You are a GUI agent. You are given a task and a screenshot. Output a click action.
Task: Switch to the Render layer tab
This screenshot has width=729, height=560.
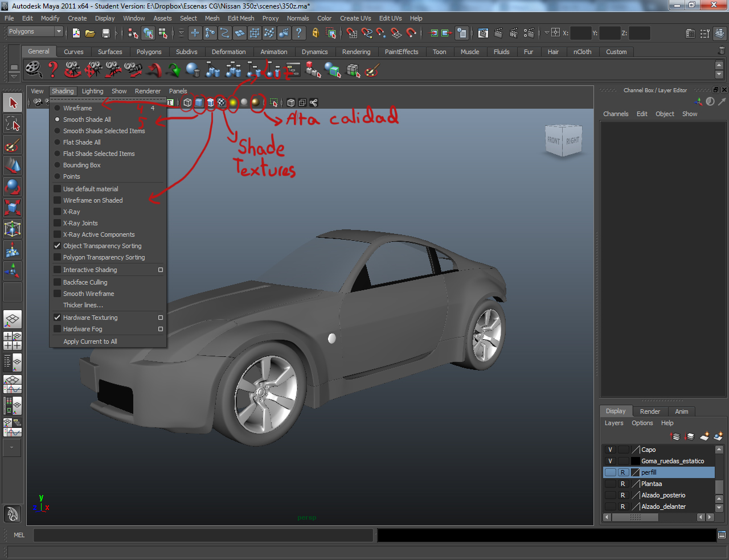pos(650,411)
